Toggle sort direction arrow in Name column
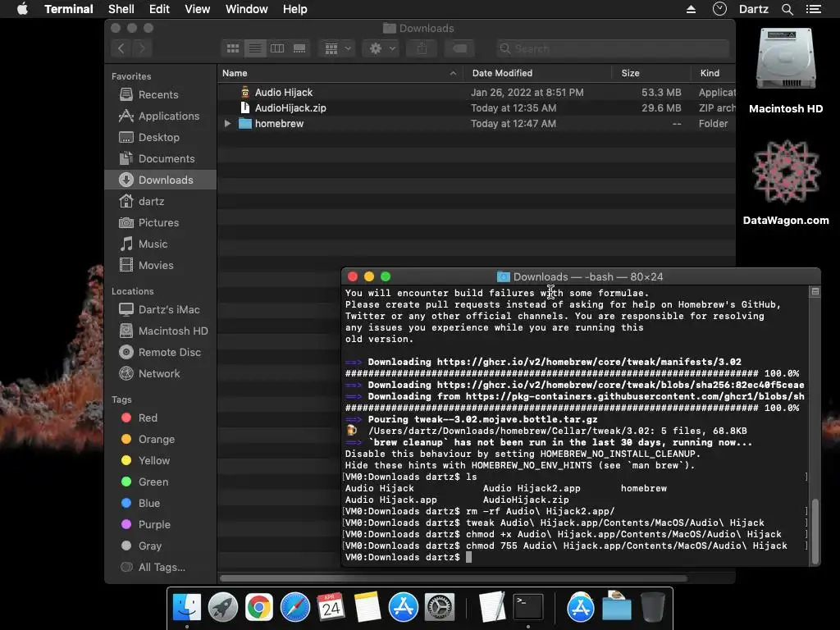This screenshot has height=630, width=840. (453, 73)
